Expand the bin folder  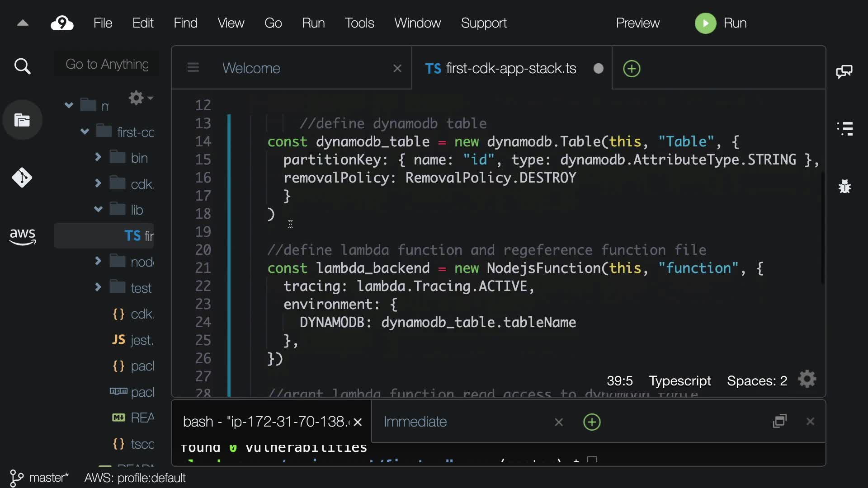coord(98,157)
